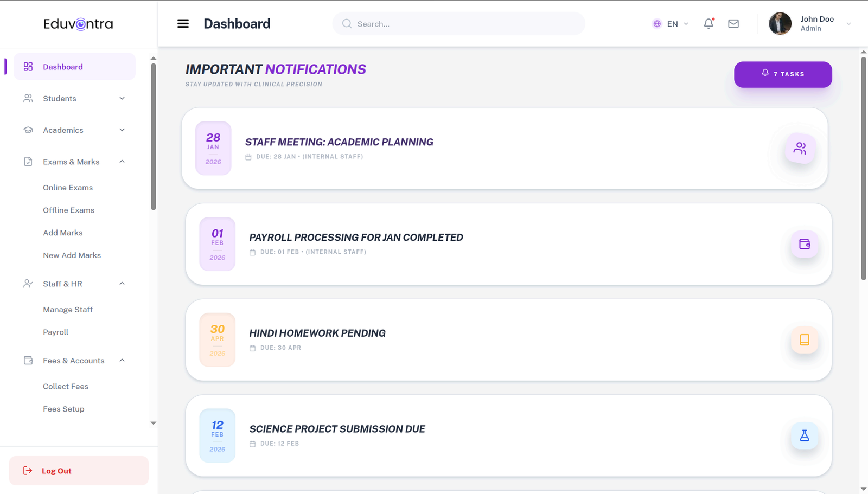This screenshot has width=868, height=494.
Task: Click the Fees & Accounts wallet icon
Action: coord(28,360)
